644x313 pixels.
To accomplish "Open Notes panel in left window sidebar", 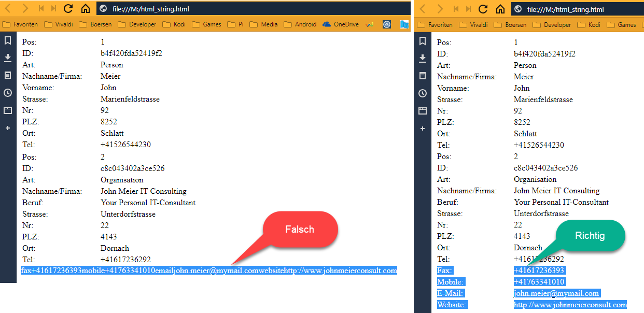I will tap(8, 76).
